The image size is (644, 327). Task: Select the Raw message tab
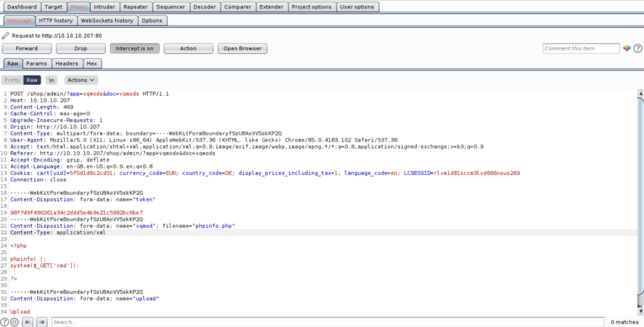point(13,64)
